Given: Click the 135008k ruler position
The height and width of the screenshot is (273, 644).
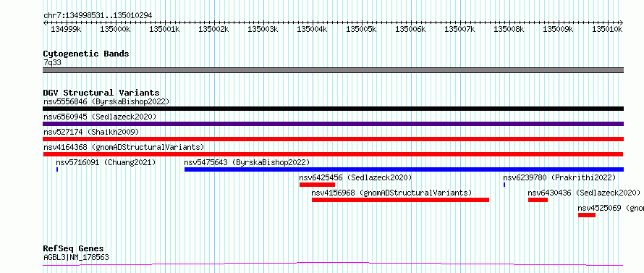Looking at the screenshot, I should 509,29.
